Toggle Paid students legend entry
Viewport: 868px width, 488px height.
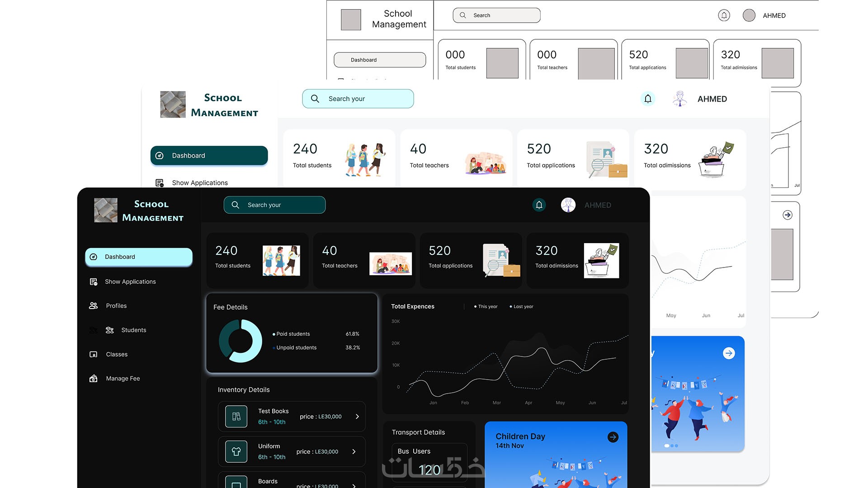(x=292, y=334)
